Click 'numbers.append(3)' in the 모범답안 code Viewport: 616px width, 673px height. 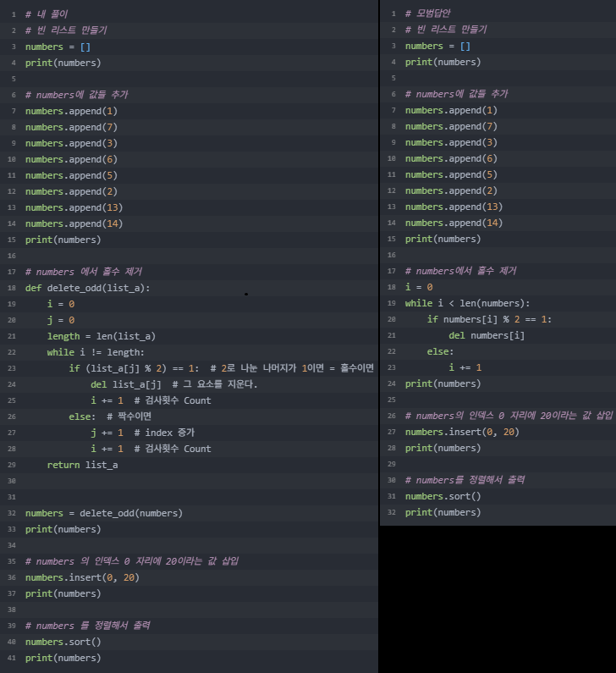pos(451,142)
